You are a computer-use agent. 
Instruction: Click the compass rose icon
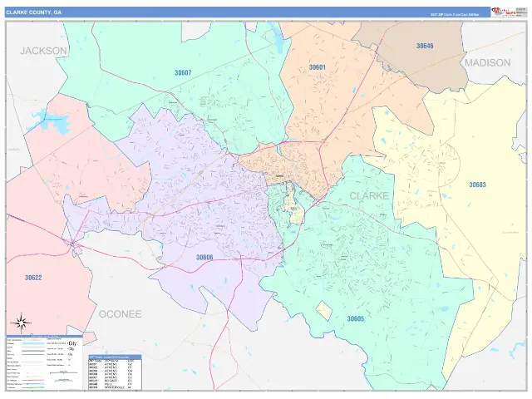pos(21,323)
